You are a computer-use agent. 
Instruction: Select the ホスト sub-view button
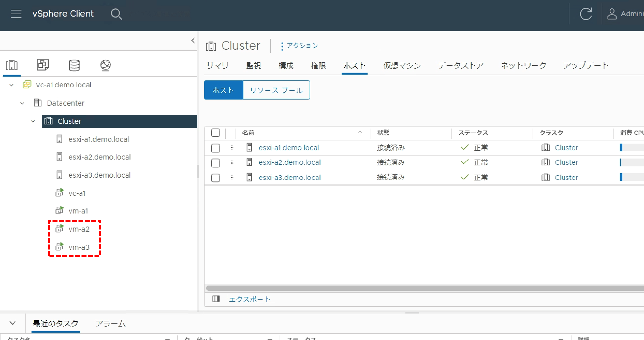[223, 90]
